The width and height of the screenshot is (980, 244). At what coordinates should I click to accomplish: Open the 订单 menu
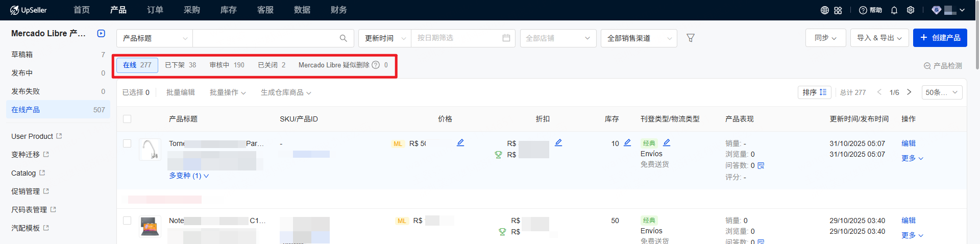[155, 10]
